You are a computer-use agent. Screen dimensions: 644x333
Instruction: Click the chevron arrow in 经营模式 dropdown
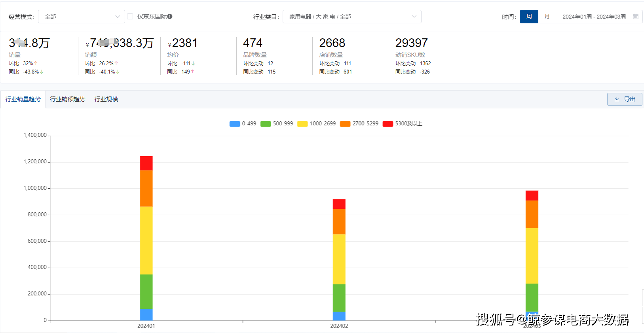118,17
